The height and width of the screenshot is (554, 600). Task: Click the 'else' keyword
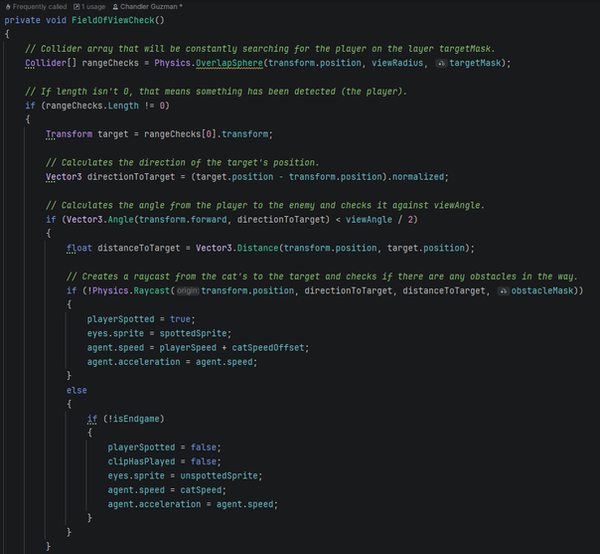tap(77, 390)
